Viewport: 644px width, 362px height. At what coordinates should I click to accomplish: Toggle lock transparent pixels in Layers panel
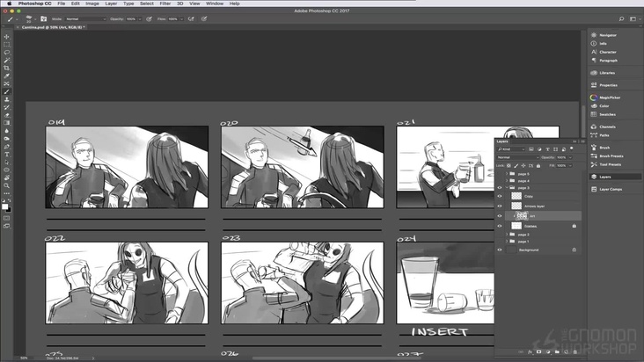pos(509,166)
